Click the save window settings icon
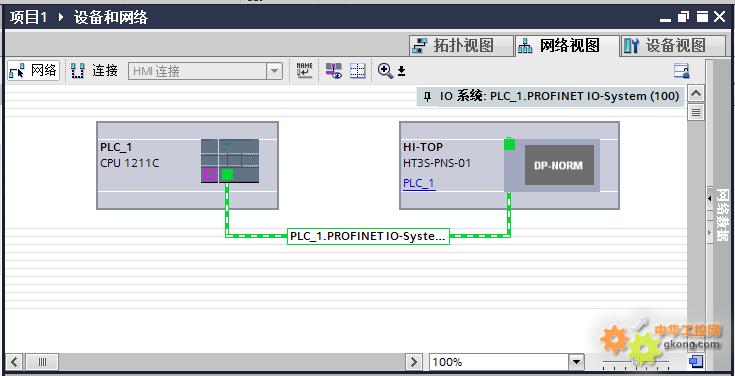Screen dimensions: 735x376 tap(682, 71)
